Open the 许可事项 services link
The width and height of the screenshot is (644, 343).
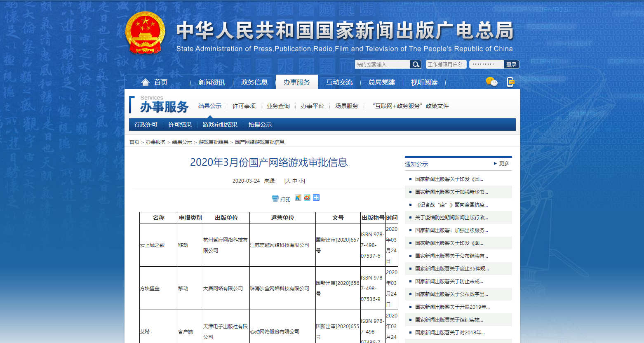click(x=244, y=106)
